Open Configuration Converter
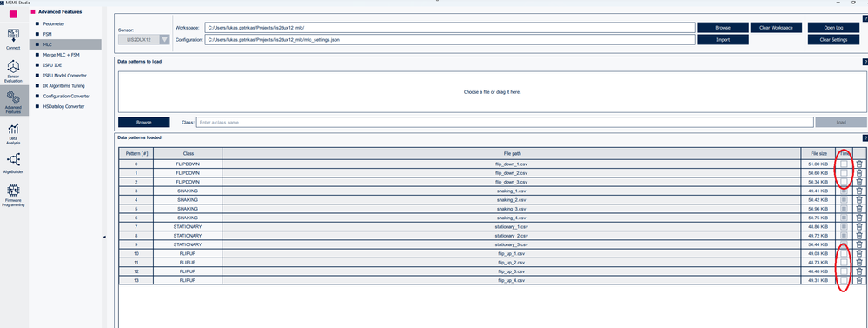The width and height of the screenshot is (868, 328). coord(65,96)
